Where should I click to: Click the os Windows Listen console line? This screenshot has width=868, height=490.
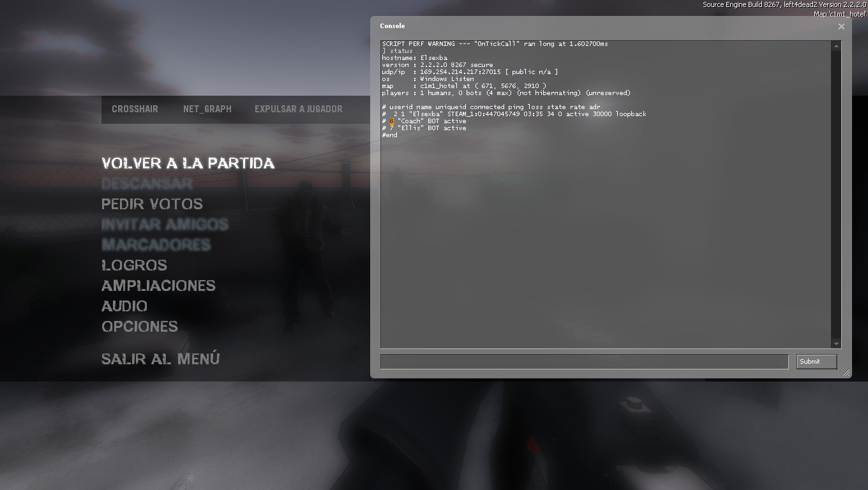click(428, 79)
